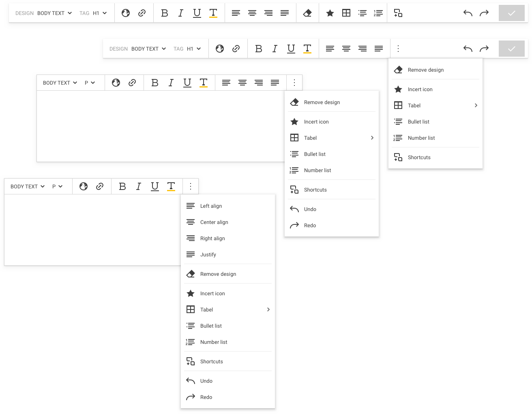Viewport: 532px width, 418px height.
Task: Click inside the bottom editor text area
Action: [x=92, y=230]
